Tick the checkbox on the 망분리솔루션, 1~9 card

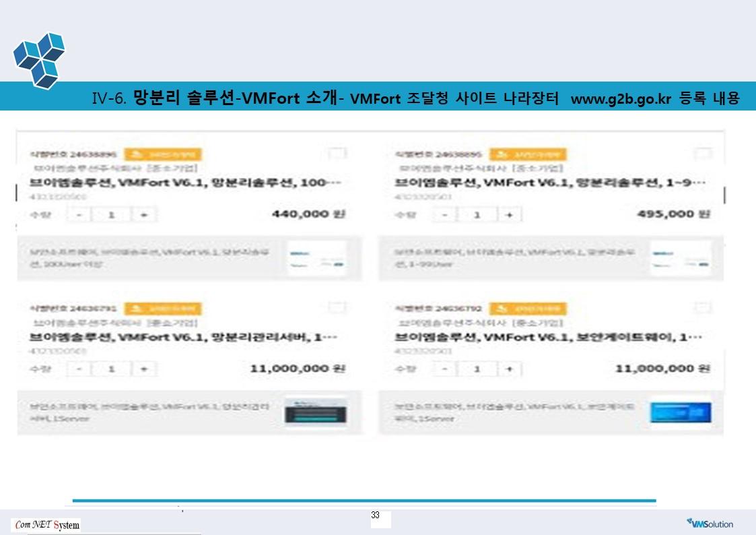(x=702, y=154)
